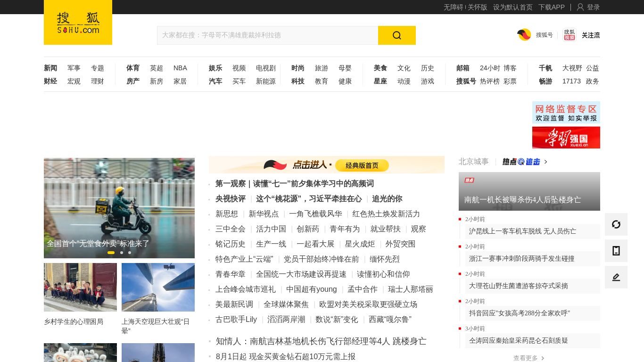Viewport: 644px width, 362px height.
Task: Expand 查看更多 in the news feed
Action: (529, 358)
